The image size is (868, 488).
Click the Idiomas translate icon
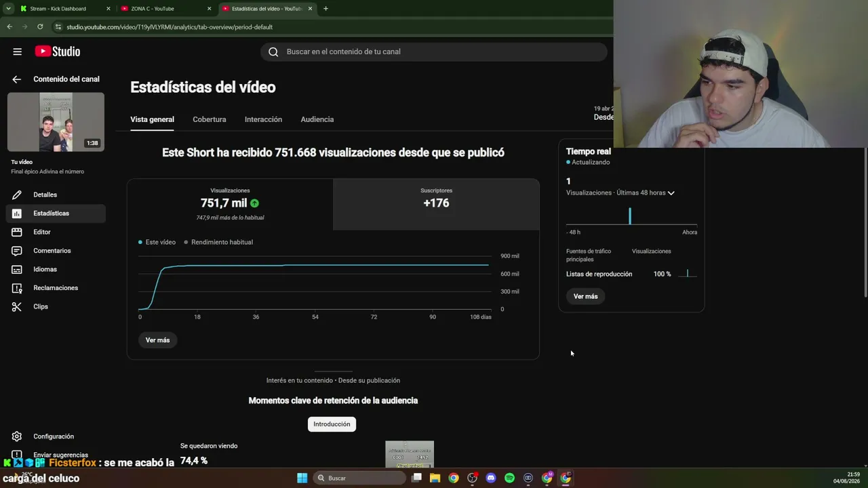[17, 269]
